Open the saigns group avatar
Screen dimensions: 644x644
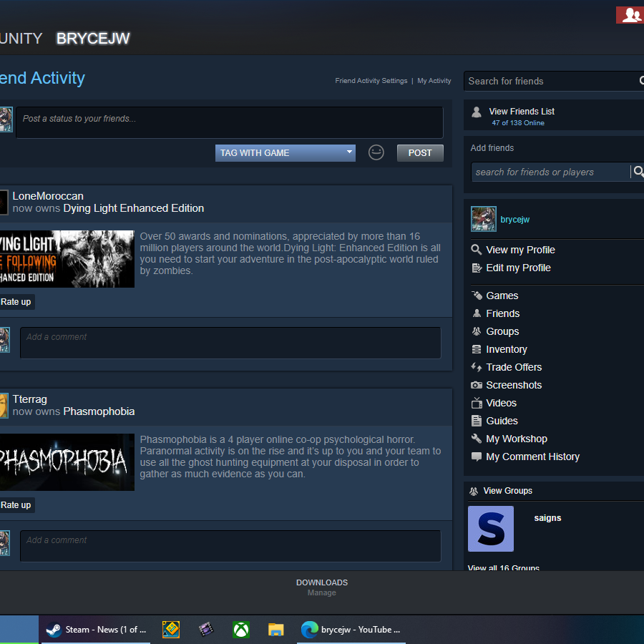tap(490, 529)
